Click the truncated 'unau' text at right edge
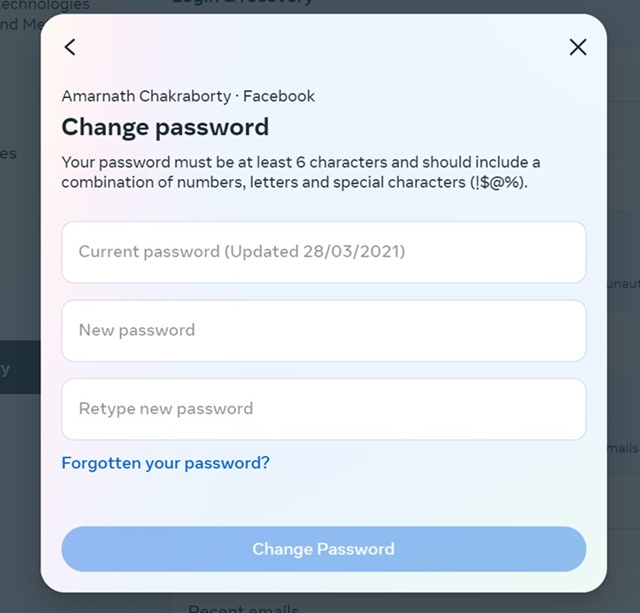This screenshot has height=613, width=640. point(622,284)
